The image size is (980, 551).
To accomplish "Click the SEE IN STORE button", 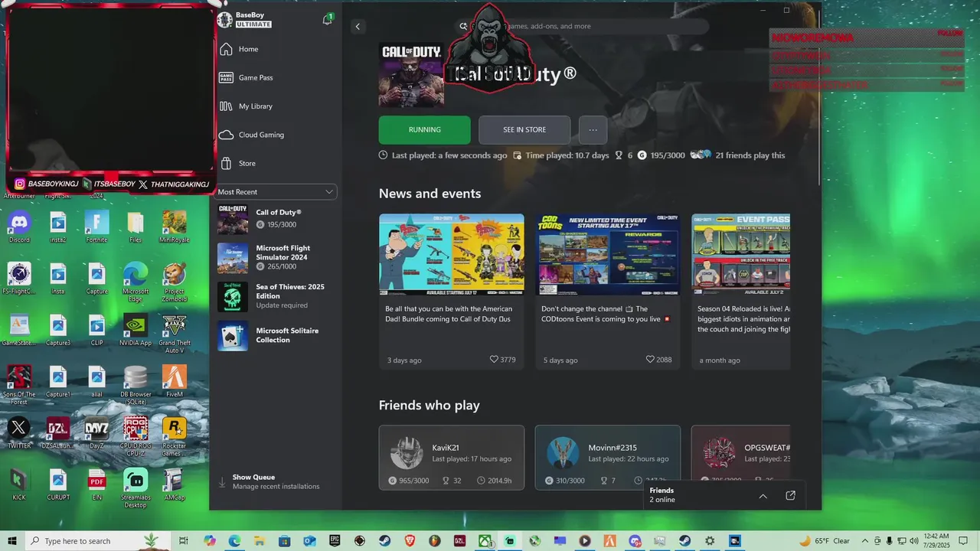I will [524, 130].
